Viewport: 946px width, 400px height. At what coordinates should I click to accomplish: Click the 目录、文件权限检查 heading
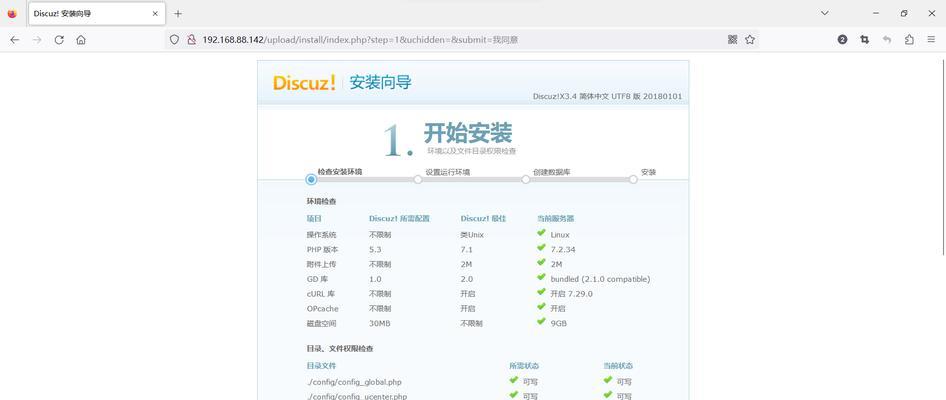tap(340, 349)
